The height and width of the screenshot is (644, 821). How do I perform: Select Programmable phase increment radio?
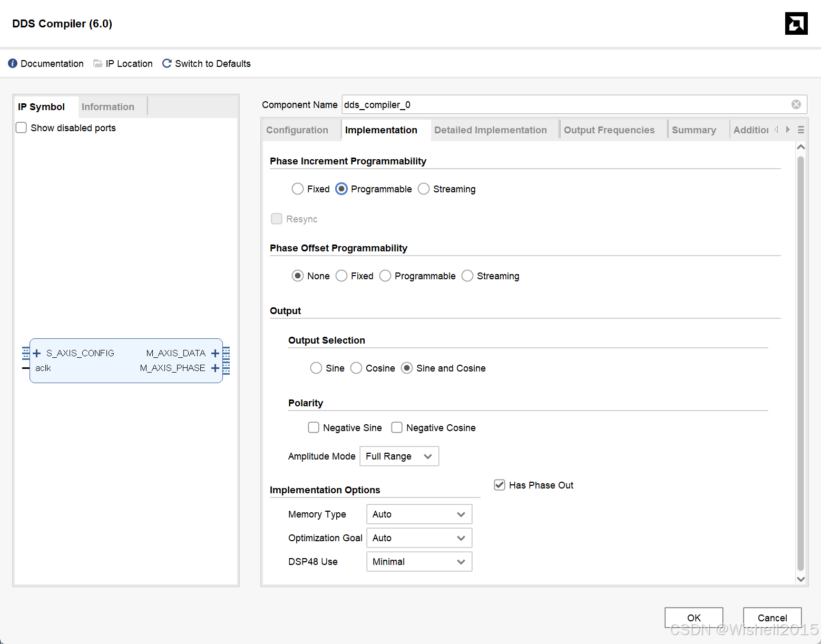click(341, 189)
